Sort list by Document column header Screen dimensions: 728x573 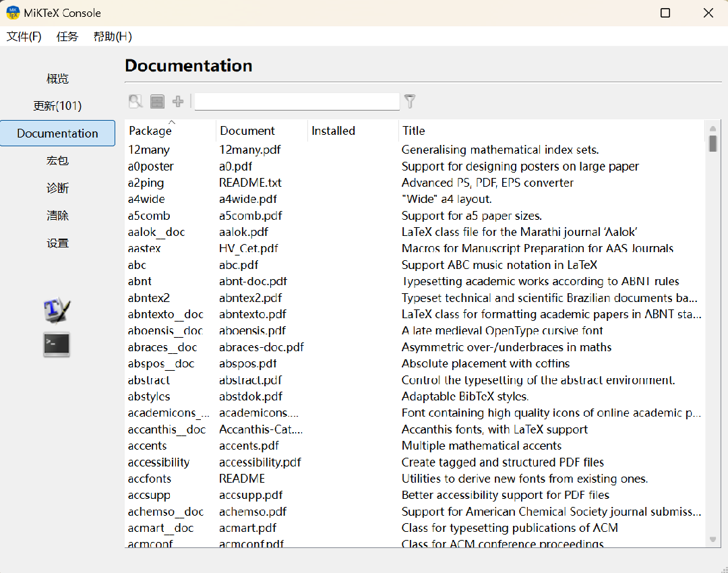point(247,131)
